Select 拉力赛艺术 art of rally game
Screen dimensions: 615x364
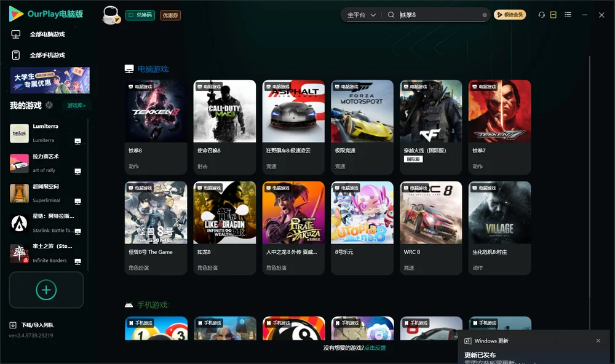pyautogui.click(x=47, y=163)
